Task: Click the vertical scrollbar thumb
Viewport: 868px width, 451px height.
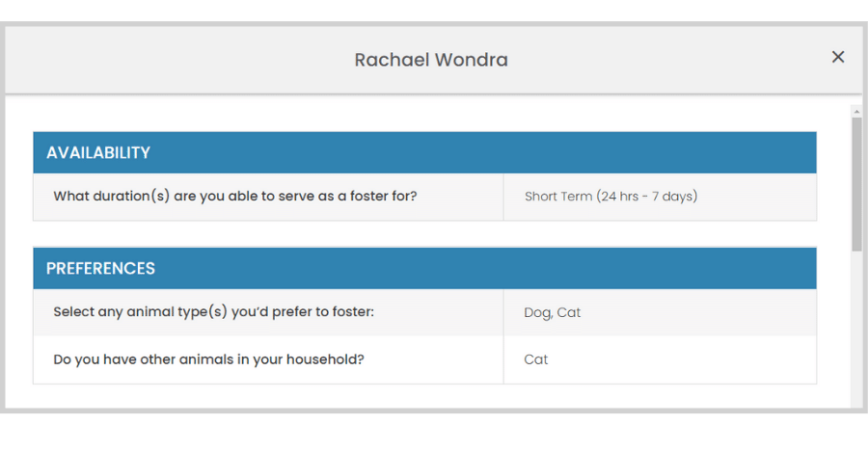Action: tap(856, 184)
